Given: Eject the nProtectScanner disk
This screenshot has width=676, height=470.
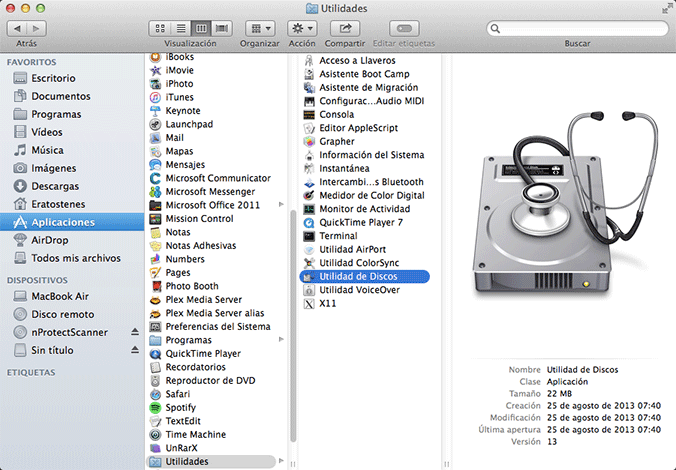Looking at the screenshot, I should click(135, 332).
